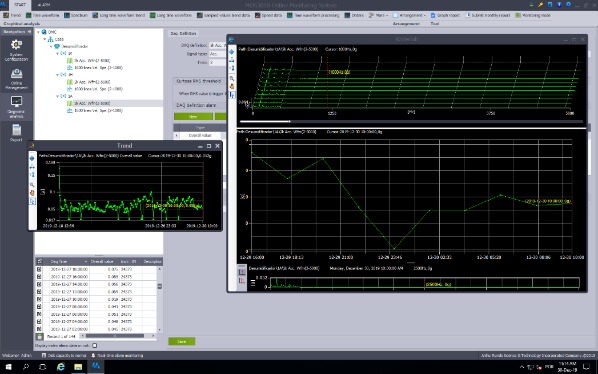This screenshot has width=598, height=374.
Task: Switch to the Start ribbon tab
Action: (x=20, y=5)
